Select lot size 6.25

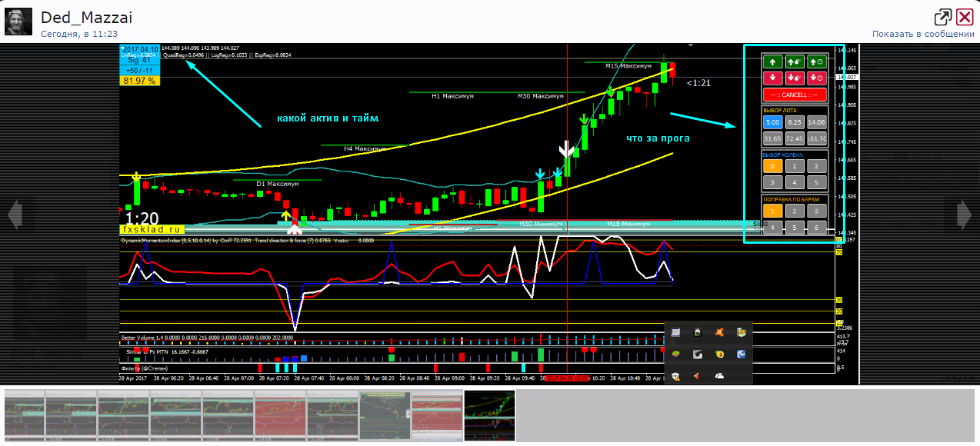[x=795, y=122]
